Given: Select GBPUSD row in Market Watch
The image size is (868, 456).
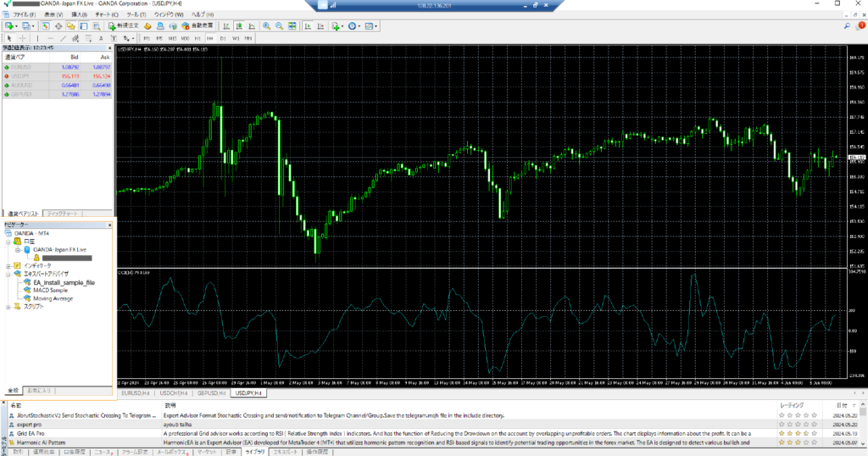Looking at the screenshot, I should 57,94.
